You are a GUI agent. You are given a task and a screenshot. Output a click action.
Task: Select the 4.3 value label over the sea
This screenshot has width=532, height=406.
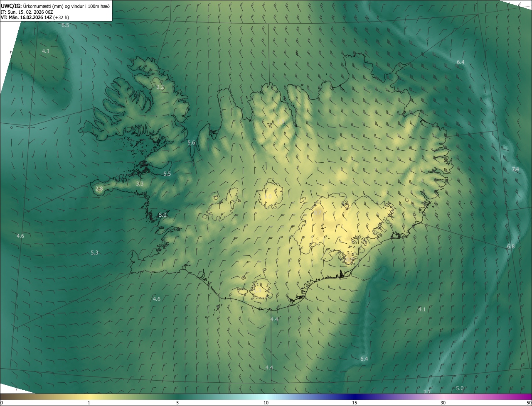[46, 51]
